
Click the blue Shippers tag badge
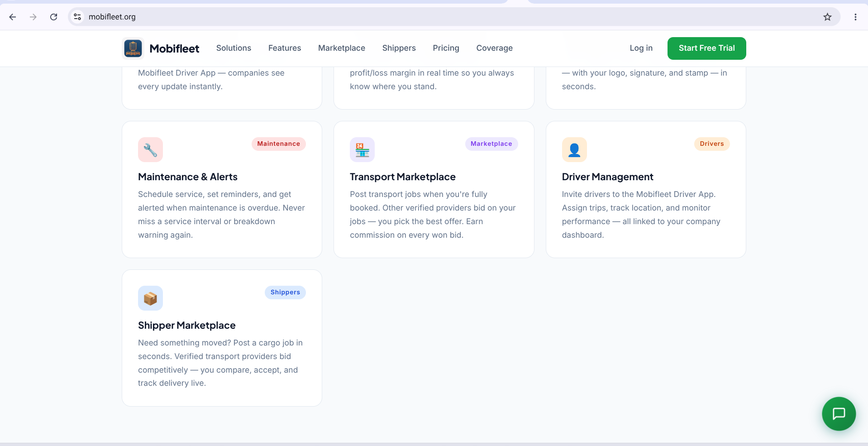tap(285, 293)
